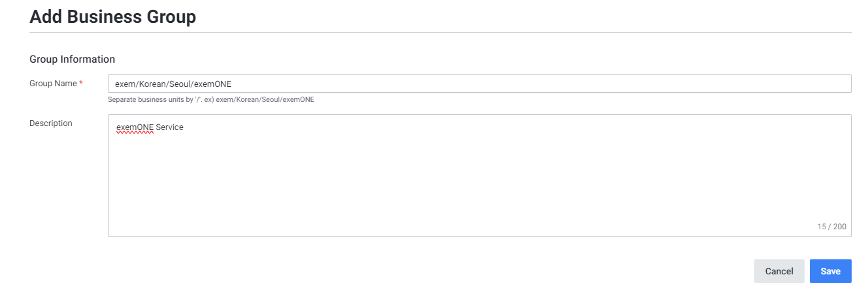Click the underlined word "exemONE" in Description
The height and width of the screenshot is (292, 868).
(135, 127)
